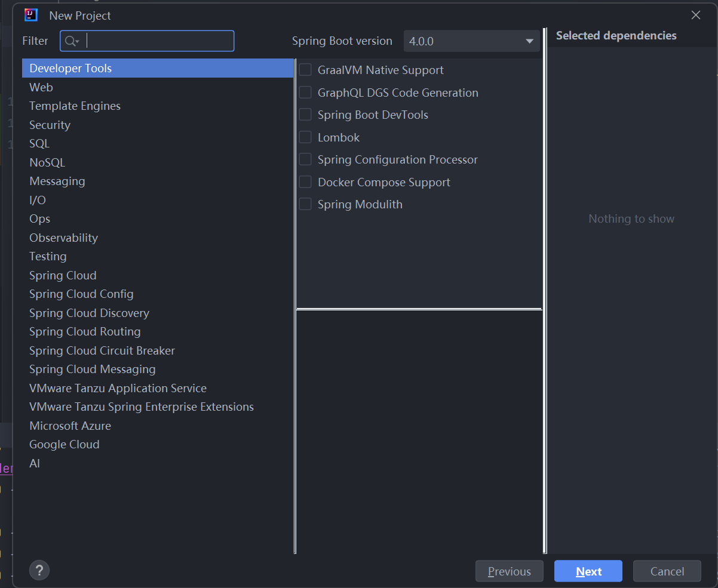
Task: Select the I/O category
Action: [158, 200]
